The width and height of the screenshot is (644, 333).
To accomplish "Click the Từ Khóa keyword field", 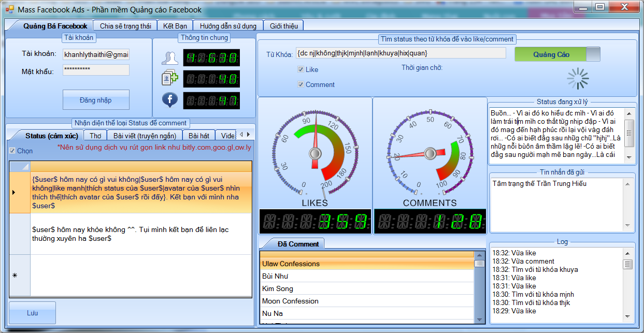I will (x=400, y=53).
